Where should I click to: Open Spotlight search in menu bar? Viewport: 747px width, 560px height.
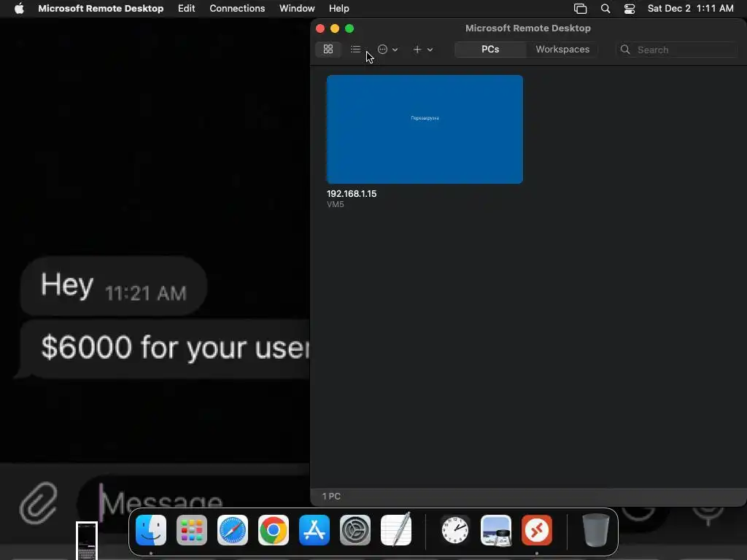(605, 9)
